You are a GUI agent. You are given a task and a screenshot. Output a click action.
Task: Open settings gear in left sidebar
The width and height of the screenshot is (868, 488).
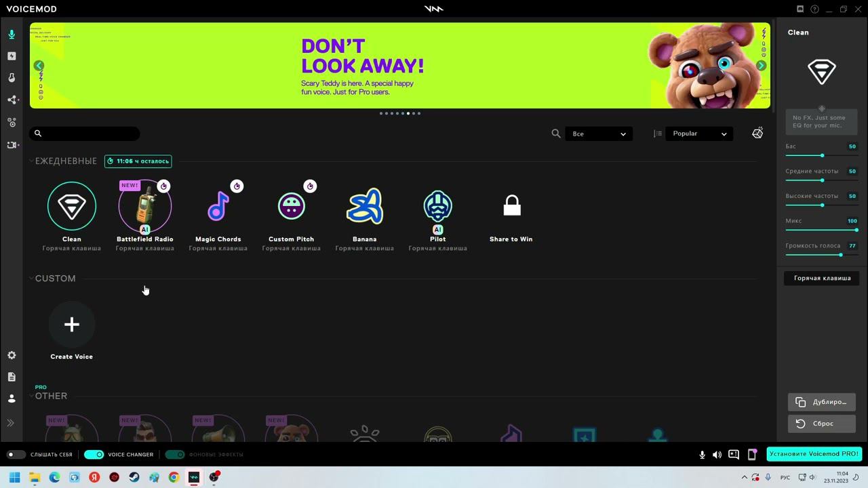pos(12,355)
